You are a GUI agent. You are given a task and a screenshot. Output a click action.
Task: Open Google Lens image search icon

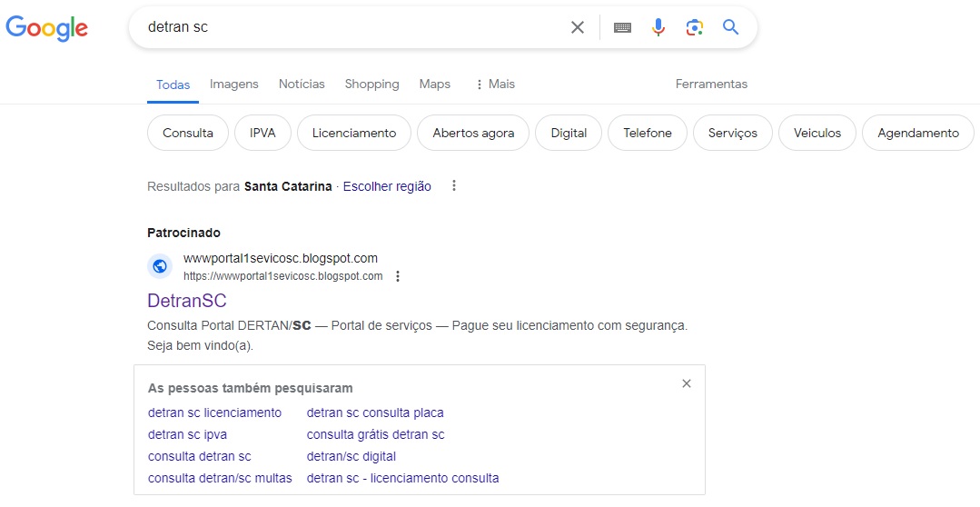(695, 27)
